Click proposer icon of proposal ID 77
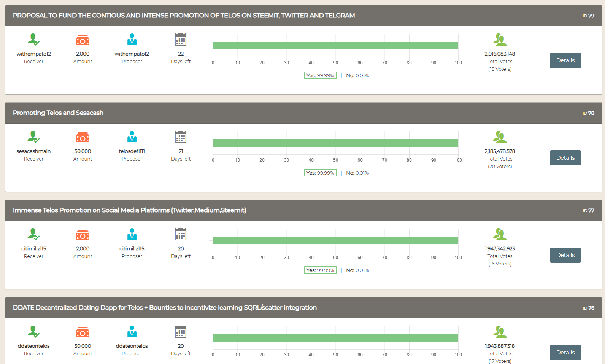 coord(132,234)
